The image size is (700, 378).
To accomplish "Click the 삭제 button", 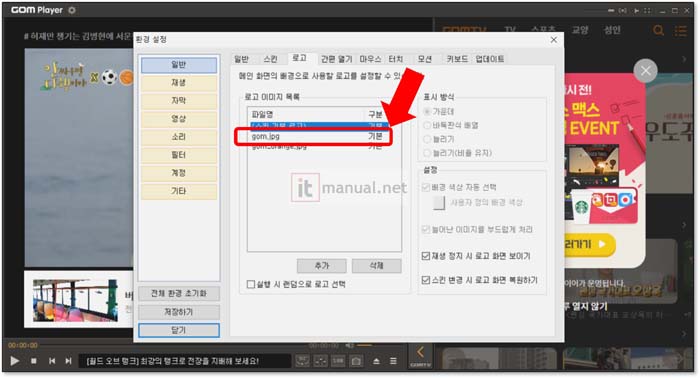I will [376, 266].
